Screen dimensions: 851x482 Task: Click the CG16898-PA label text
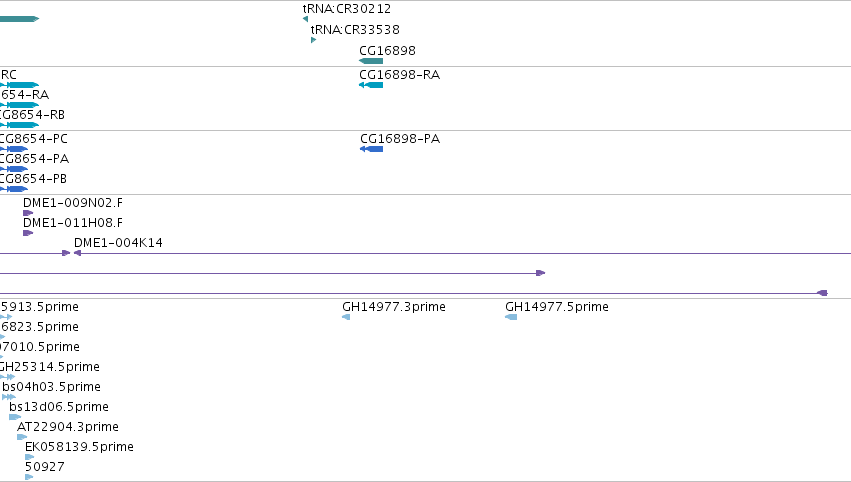[x=400, y=138]
